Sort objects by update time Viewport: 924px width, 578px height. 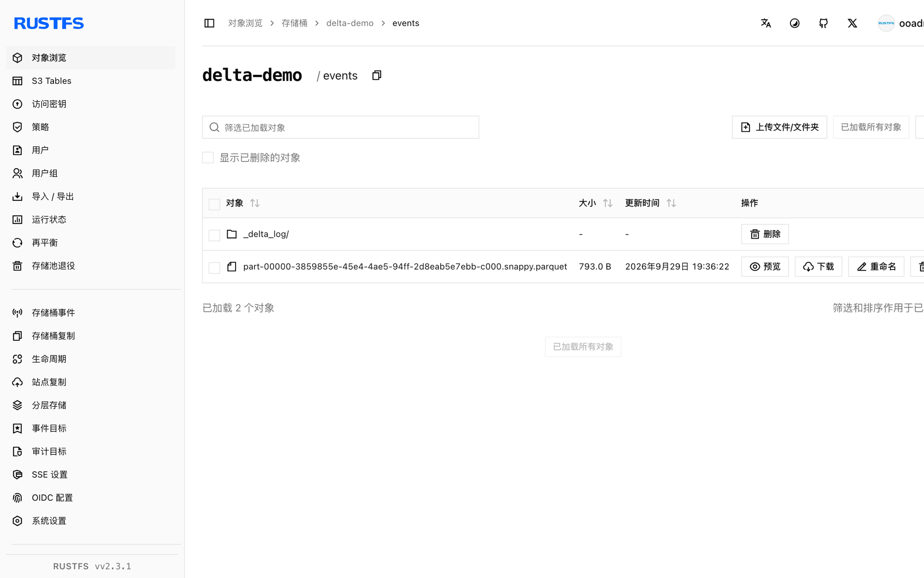tap(671, 203)
